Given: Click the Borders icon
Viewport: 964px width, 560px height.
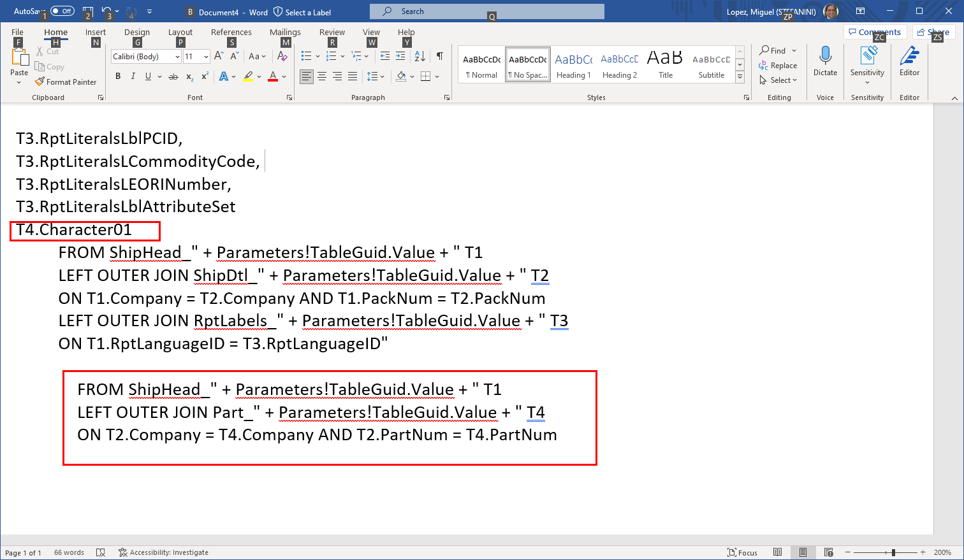Looking at the screenshot, I should coord(426,76).
